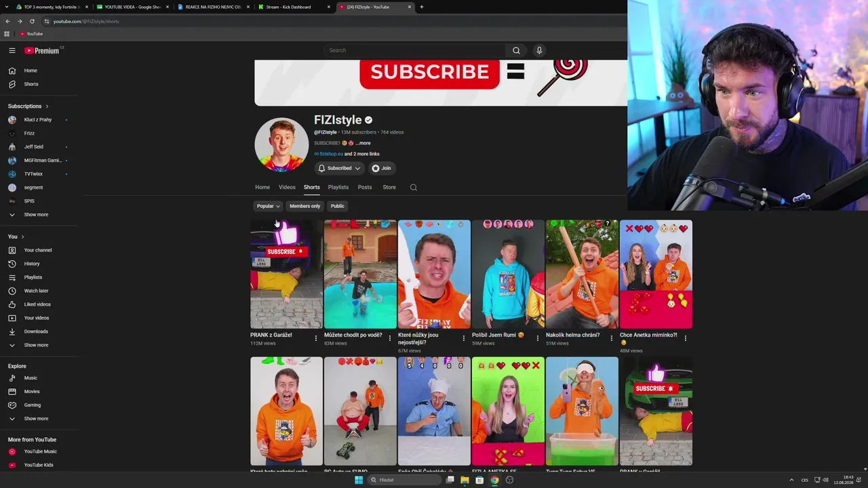Click the YouTube search input field
Screen dimensions: 868x488
click(414, 50)
